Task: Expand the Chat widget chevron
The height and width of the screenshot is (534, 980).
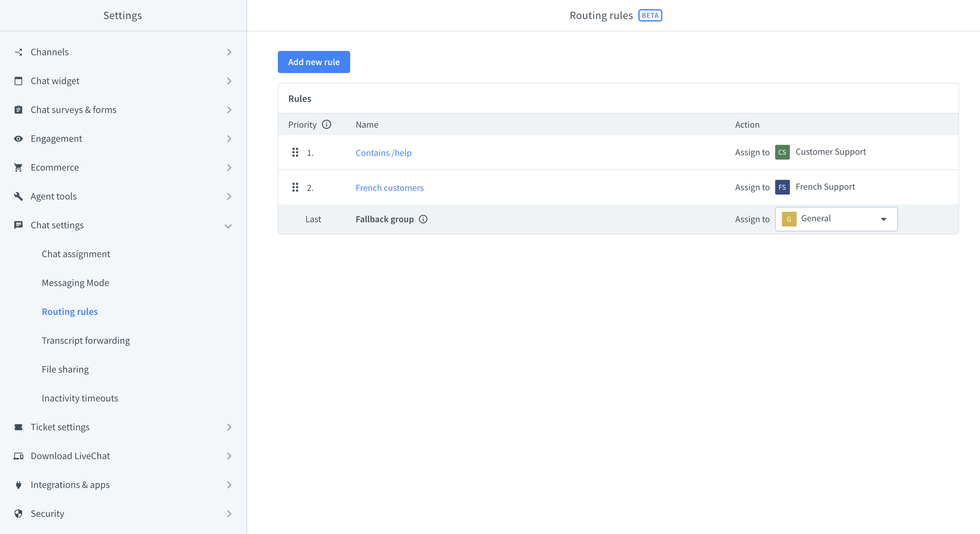Action: (229, 81)
